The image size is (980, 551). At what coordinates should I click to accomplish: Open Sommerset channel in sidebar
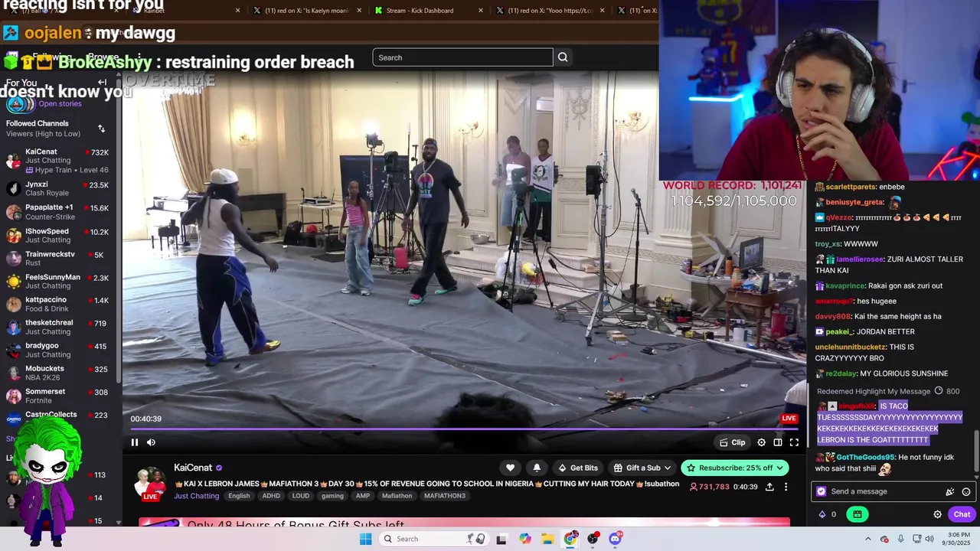pyautogui.click(x=58, y=396)
